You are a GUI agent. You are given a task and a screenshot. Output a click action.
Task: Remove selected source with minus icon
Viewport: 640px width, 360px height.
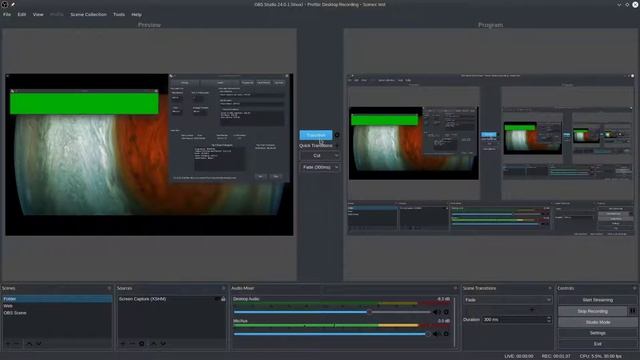[x=132, y=344]
